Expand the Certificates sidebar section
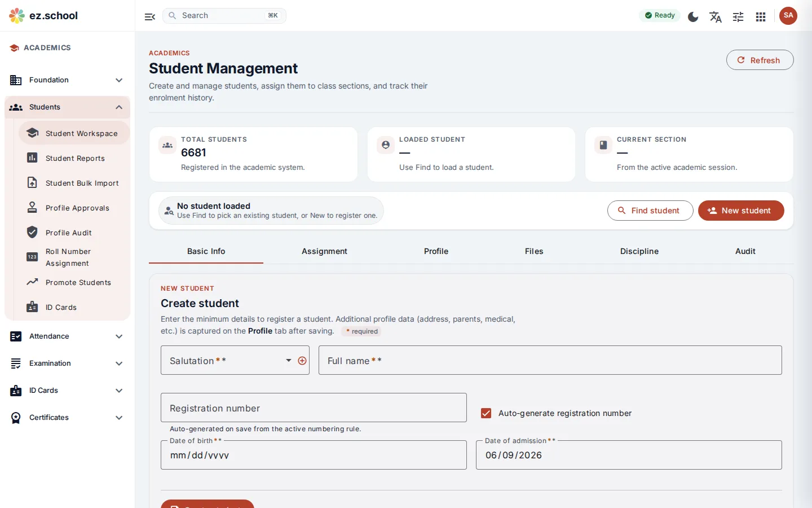Screen dimensions: 812x508 (x=68, y=418)
